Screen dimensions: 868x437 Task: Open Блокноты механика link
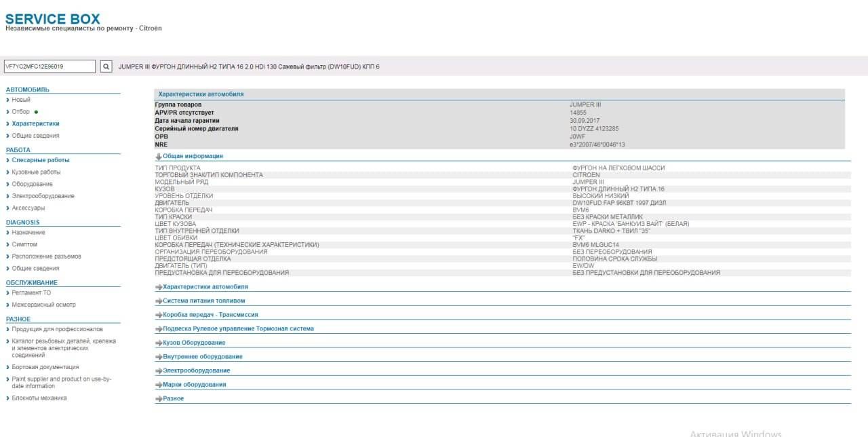click(39, 398)
